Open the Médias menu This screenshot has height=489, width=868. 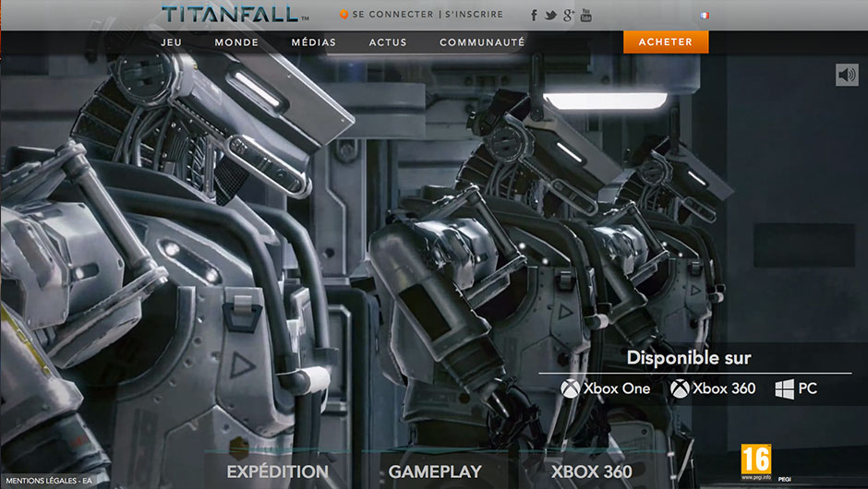(x=313, y=42)
